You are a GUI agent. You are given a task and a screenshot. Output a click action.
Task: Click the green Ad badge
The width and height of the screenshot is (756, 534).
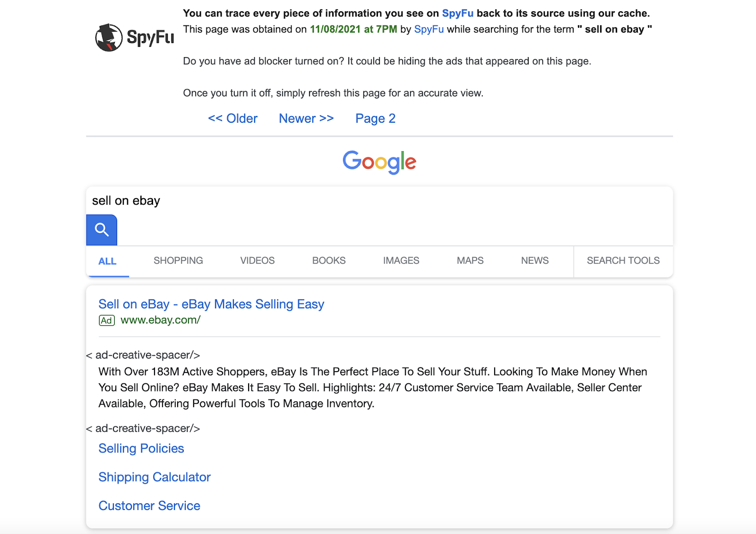(x=107, y=321)
